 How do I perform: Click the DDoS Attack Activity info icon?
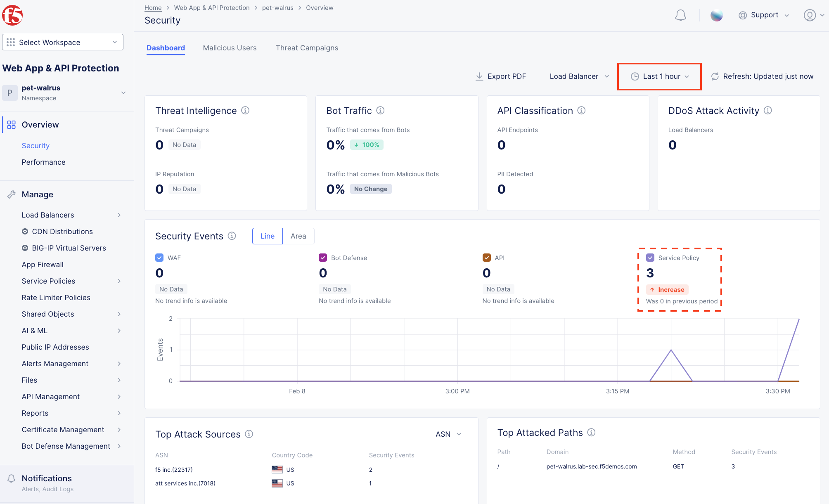(768, 110)
